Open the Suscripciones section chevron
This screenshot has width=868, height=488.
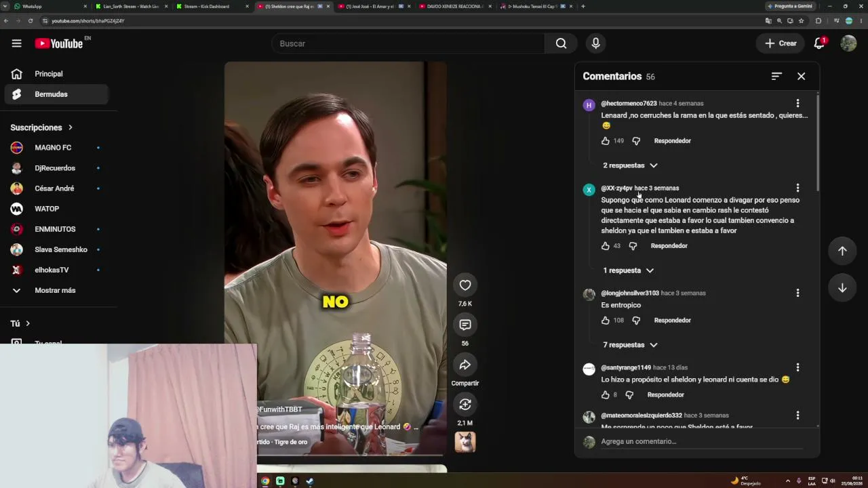[x=70, y=127]
